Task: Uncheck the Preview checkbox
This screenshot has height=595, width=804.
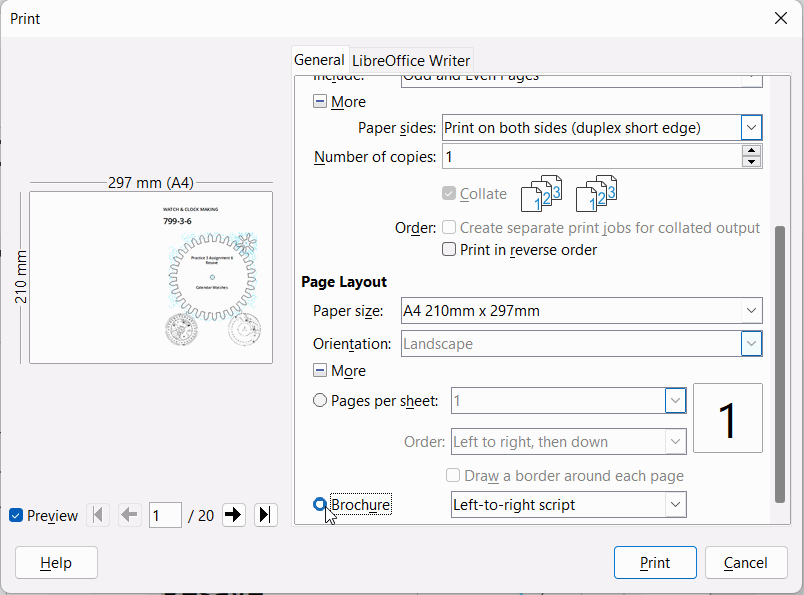Action: pos(14,514)
